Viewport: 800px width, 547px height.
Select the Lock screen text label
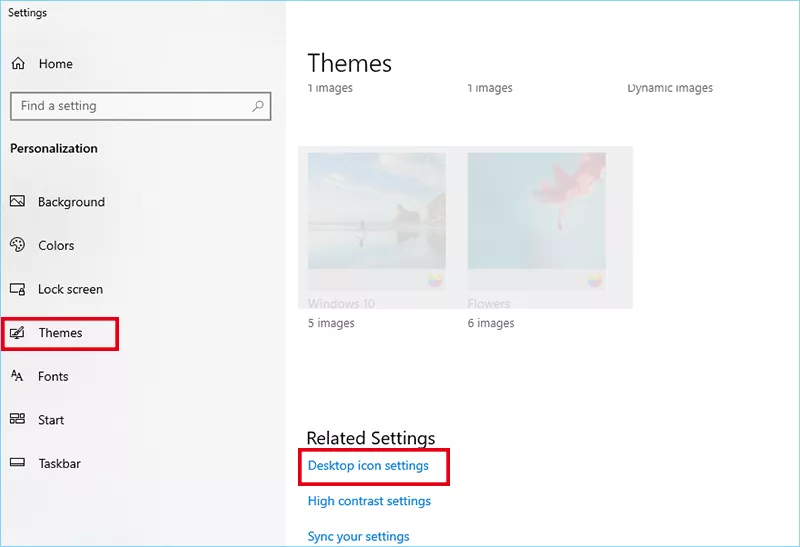70,290
